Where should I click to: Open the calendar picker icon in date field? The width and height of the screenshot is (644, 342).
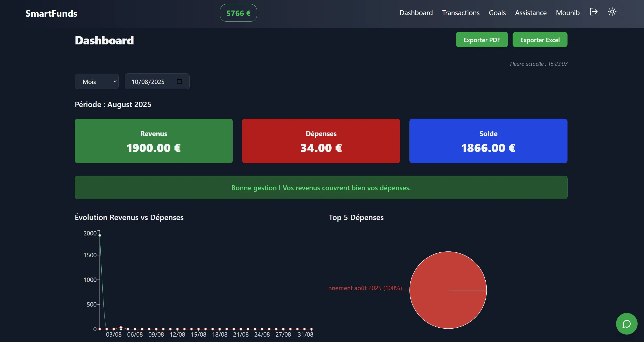pyautogui.click(x=179, y=81)
